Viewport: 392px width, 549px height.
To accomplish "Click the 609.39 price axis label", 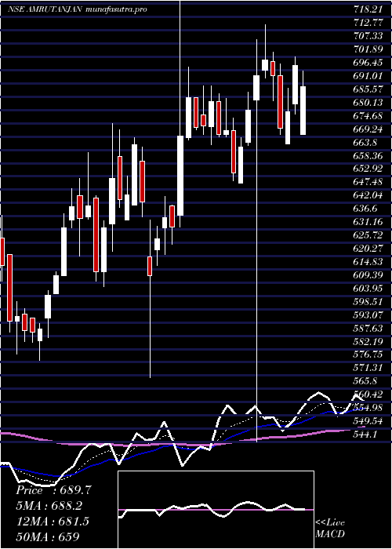I will [368, 275].
